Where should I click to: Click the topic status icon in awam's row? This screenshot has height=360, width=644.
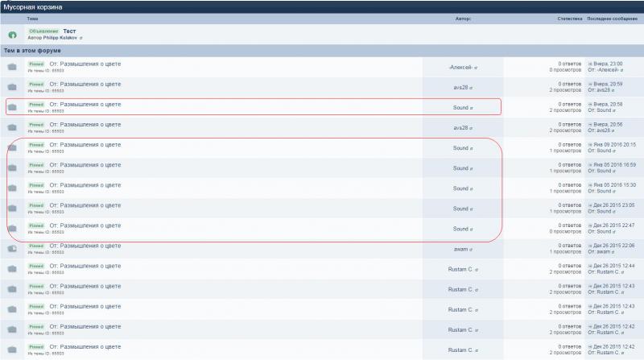(12, 249)
